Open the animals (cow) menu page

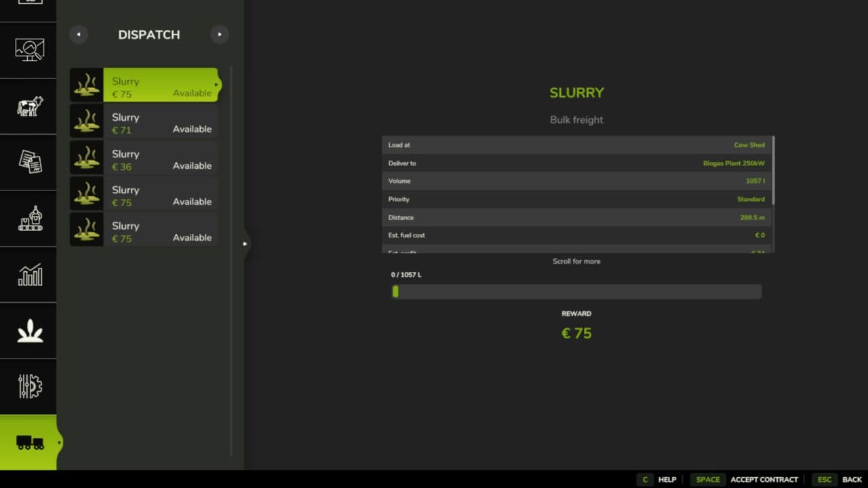28,106
